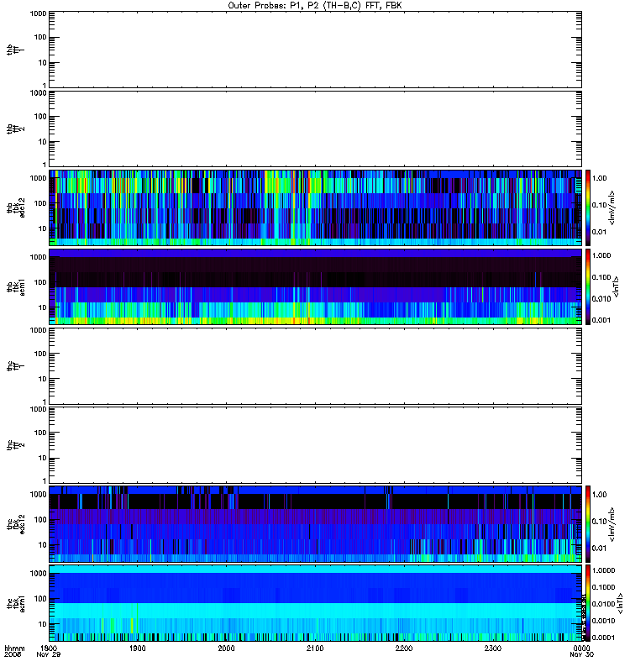Click the 1900 time axis label

[x=138, y=648]
